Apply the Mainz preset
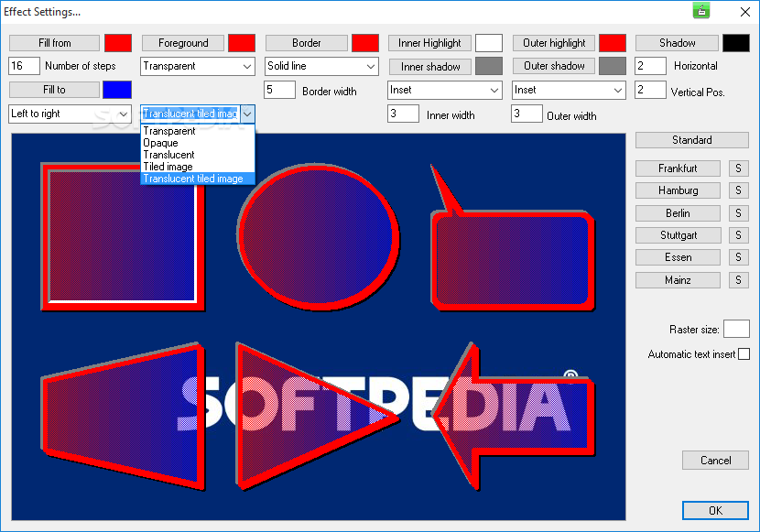760x532 pixels. click(x=678, y=280)
